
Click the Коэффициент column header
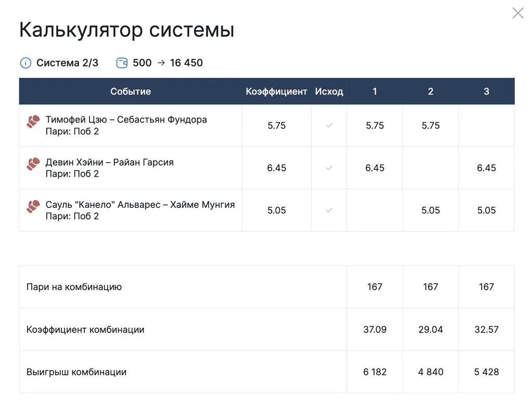[x=276, y=91]
